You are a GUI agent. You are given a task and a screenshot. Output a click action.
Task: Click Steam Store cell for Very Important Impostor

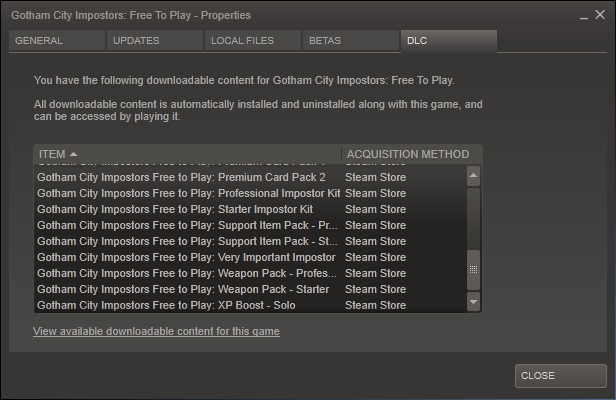point(375,257)
